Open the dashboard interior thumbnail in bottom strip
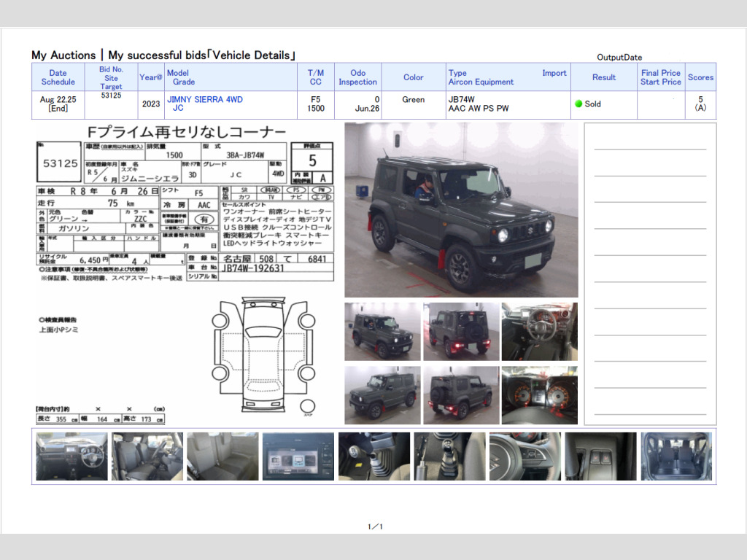 (x=71, y=456)
